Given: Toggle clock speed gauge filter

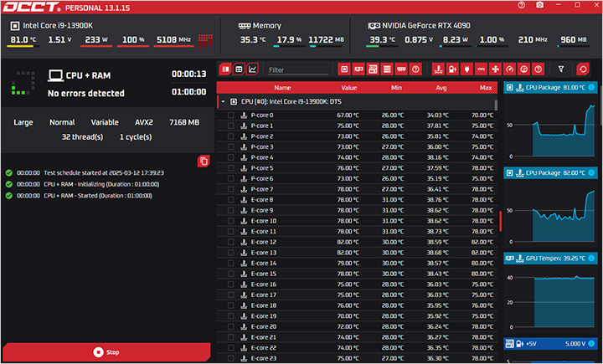Looking at the screenshot, I should click(x=509, y=69).
